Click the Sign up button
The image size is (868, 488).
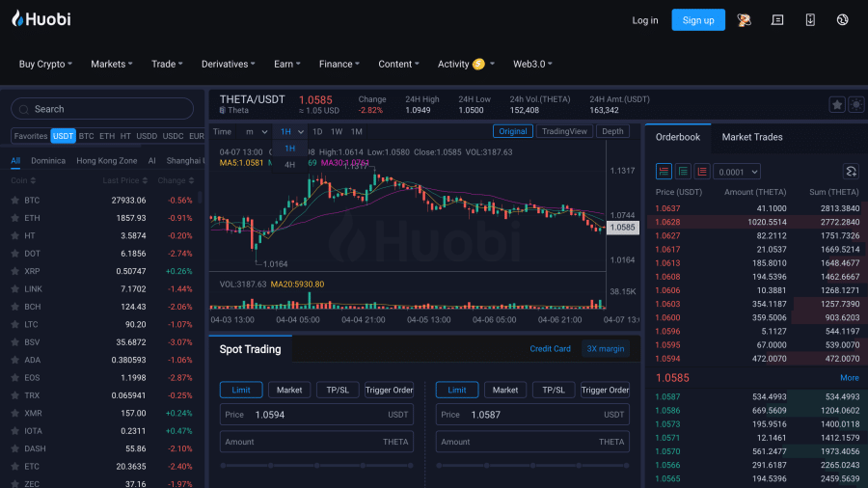coord(698,20)
